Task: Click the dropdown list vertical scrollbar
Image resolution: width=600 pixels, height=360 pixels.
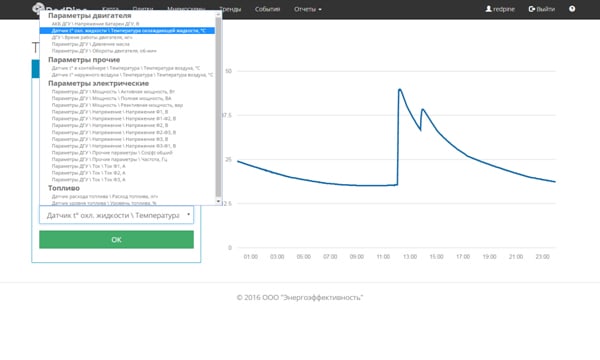Action: [x=218, y=107]
